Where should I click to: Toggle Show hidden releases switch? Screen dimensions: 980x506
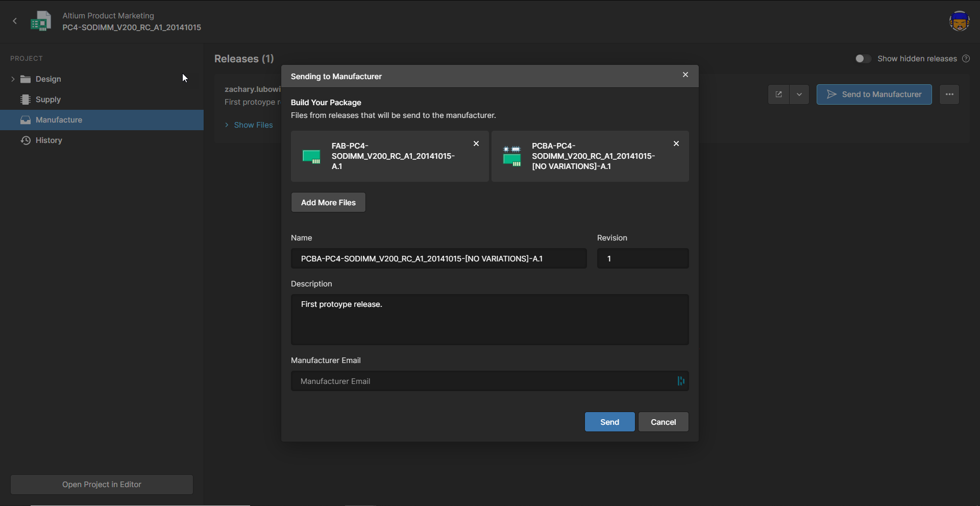tap(863, 59)
